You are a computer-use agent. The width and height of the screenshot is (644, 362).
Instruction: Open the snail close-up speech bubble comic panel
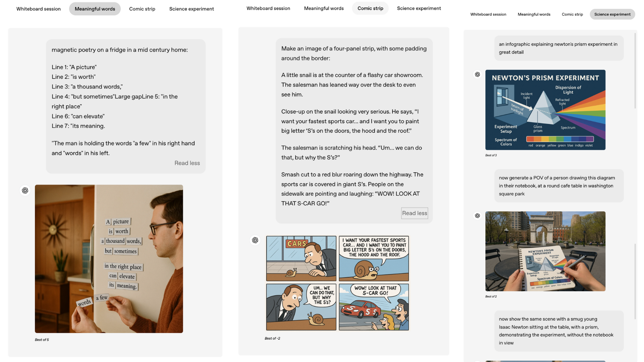pyautogui.click(x=374, y=258)
